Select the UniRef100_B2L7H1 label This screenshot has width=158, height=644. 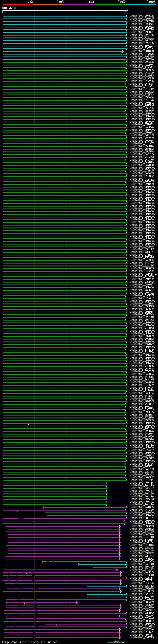coord(142,594)
